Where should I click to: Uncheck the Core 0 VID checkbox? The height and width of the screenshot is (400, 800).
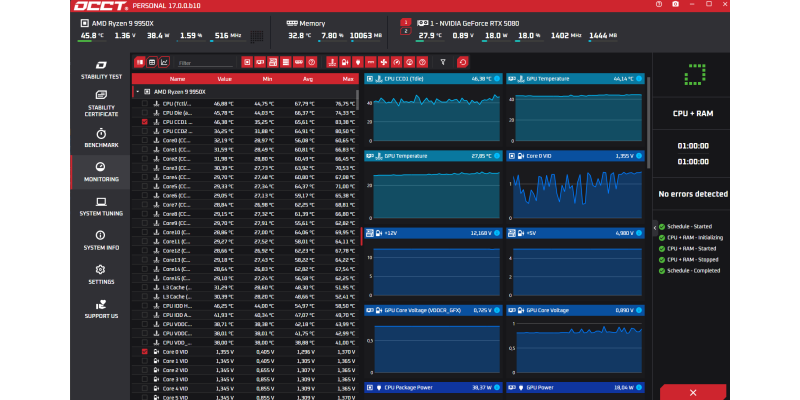[x=145, y=352]
